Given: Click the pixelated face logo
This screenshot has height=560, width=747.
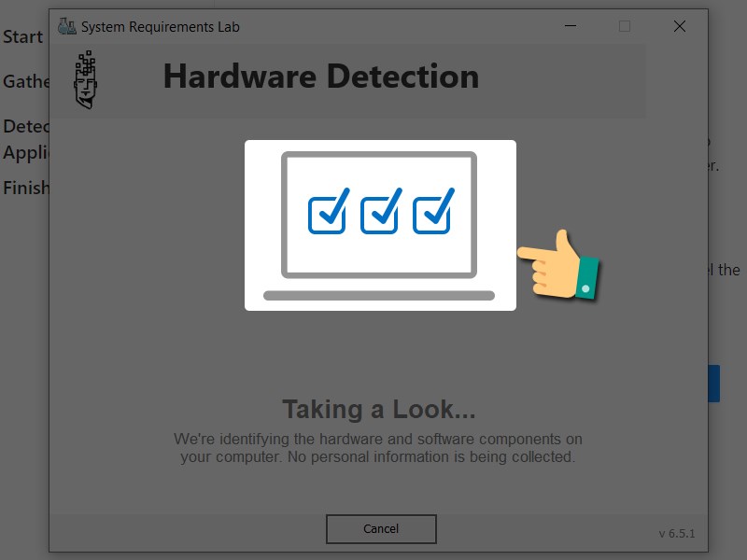Looking at the screenshot, I should pos(85,79).
